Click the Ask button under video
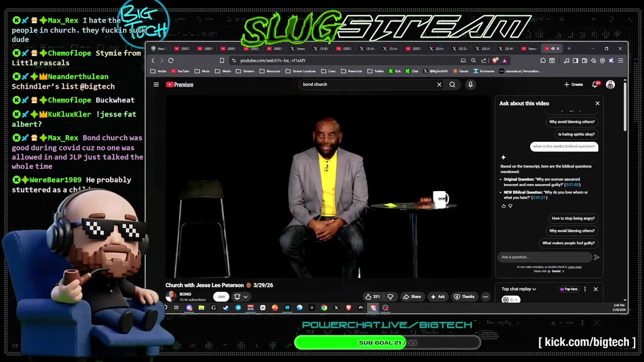Viewport: 644px width, 362px height. tap(438, 297)
